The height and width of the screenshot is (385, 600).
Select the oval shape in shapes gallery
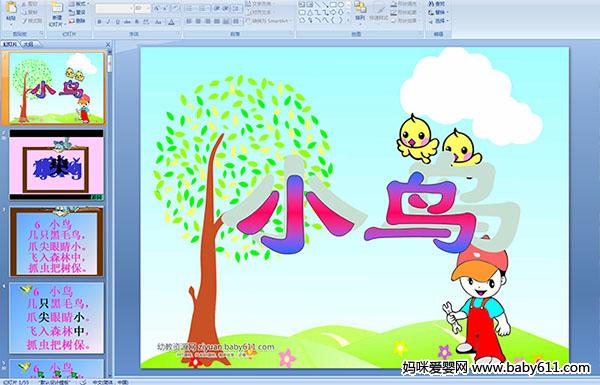[x=341, y=5]
